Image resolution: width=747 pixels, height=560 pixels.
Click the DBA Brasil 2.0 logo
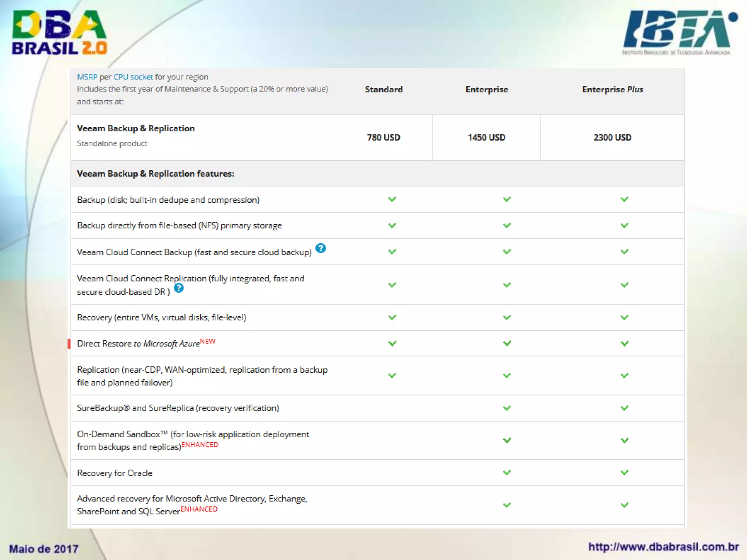tap(59, 32)
